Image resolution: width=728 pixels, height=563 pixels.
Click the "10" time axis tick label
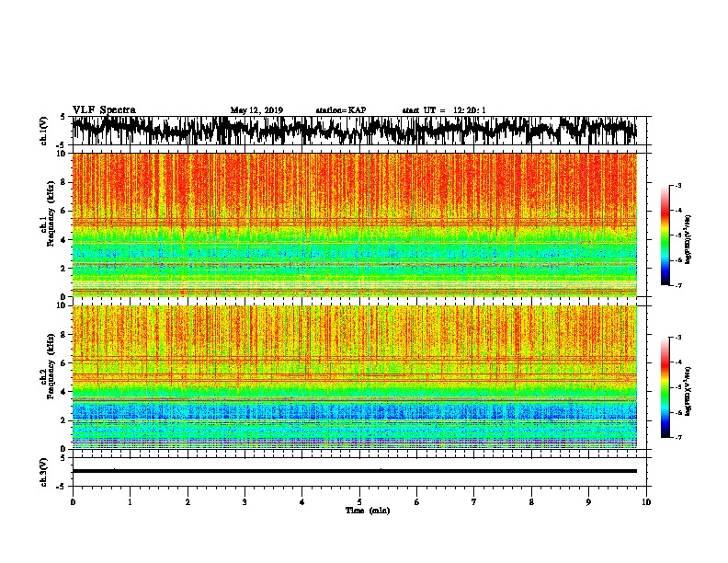[x=646, y=502]
